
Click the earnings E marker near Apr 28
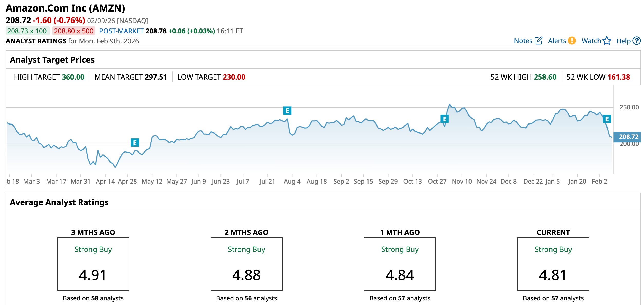[135, 143]
